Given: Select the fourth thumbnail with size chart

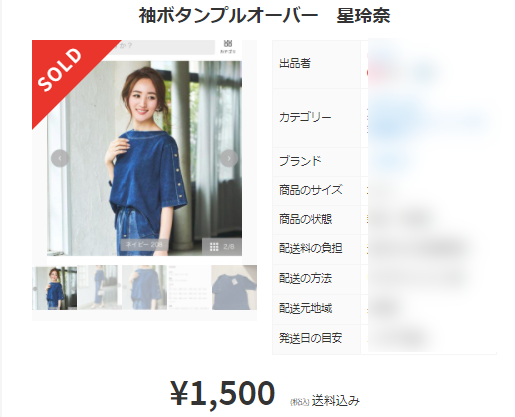Looking at the screenshot, I should click(x=189, y=287).
